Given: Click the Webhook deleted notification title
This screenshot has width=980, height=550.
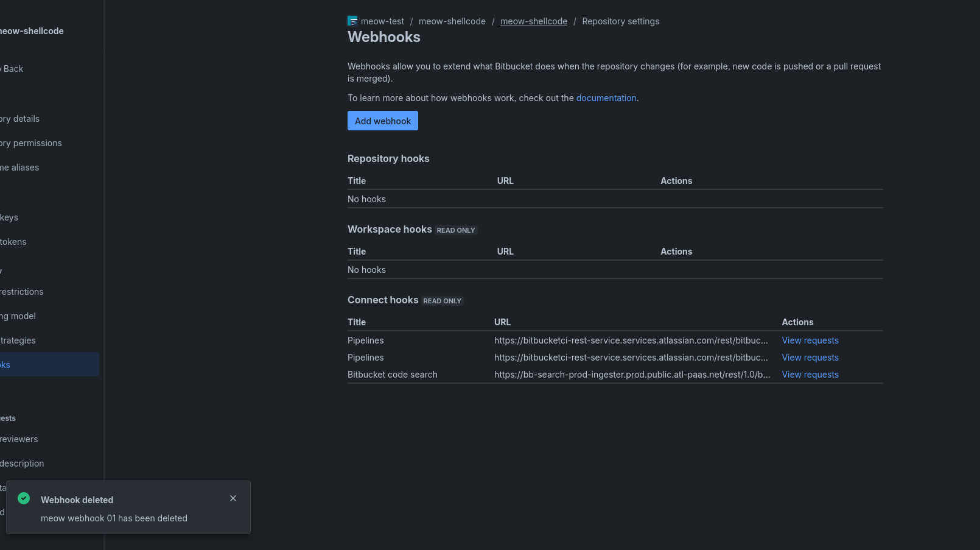Looking at the screenshot, I should (x=77, y=500).
